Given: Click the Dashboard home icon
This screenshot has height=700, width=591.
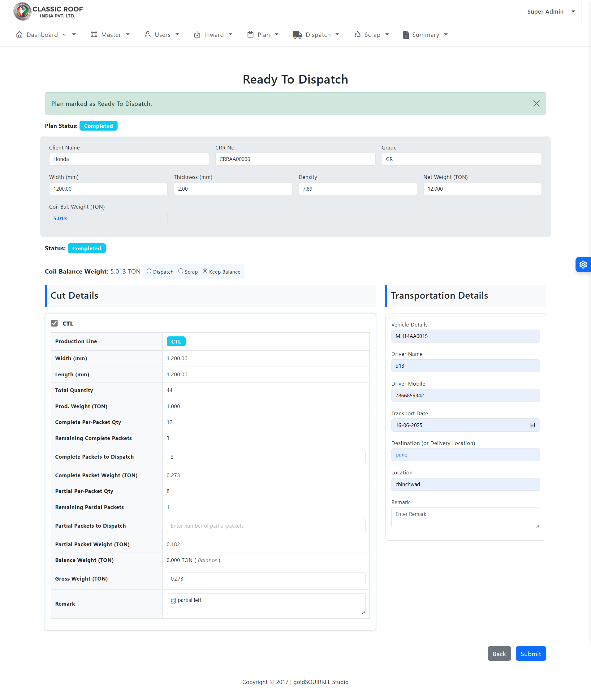Looking at the screenshot, I should 19,35.
